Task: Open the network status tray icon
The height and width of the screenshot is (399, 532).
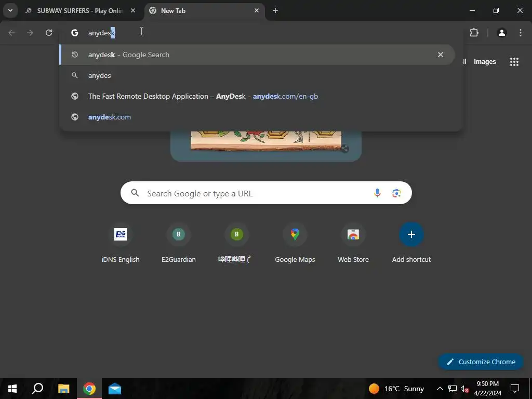Action: (453, 389)
